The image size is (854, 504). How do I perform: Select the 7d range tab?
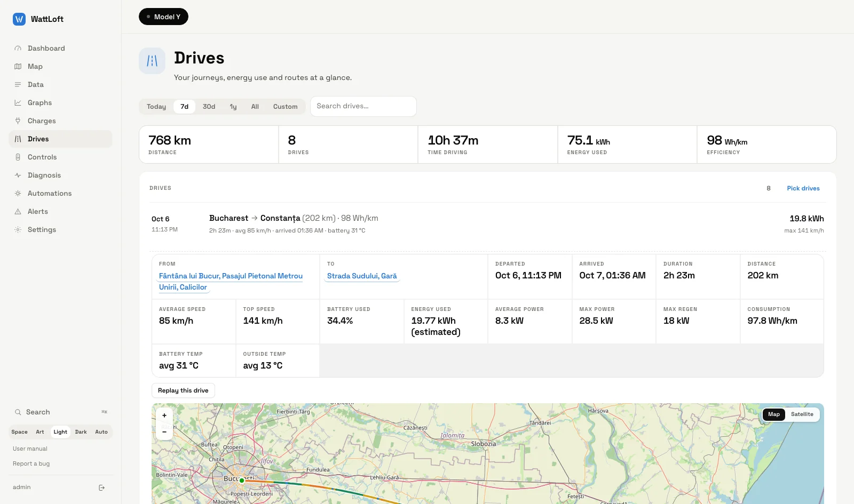click(x=184, y=107)
